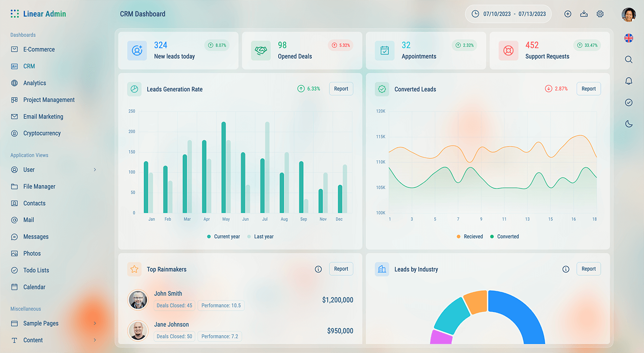
Task: Click the Sample Pages window icon
Action: click(x=14, y=324)
